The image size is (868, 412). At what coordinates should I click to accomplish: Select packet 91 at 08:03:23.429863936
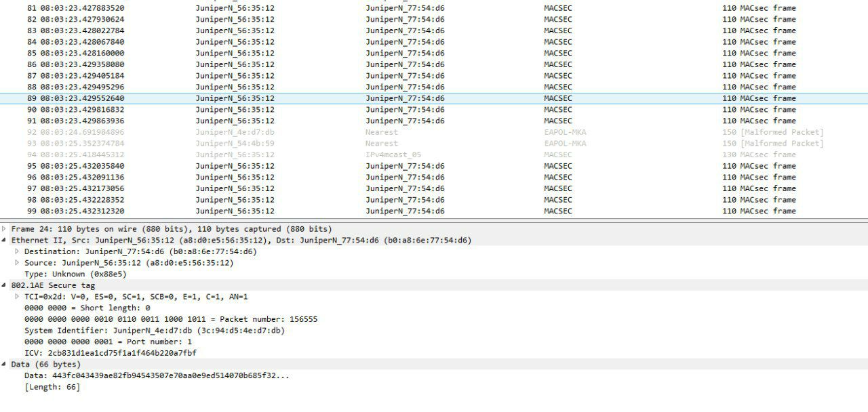tap(434, 121)
